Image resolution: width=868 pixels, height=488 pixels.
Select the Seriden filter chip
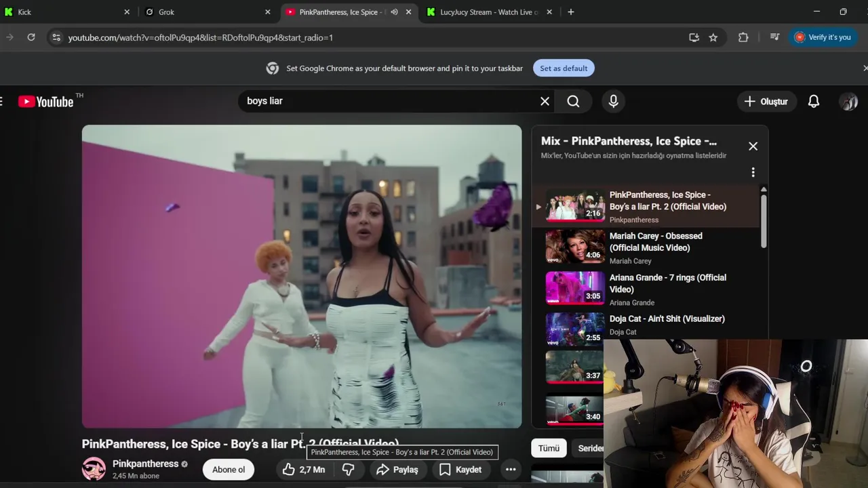pyautogui.click(x=589, y=448)
